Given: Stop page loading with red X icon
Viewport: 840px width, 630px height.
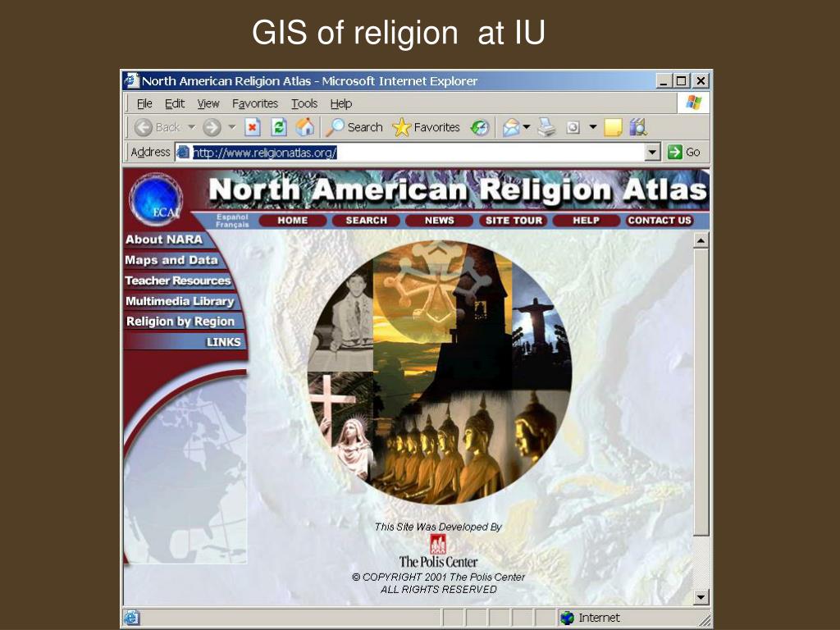Looking at the screenshot, I should [253, 127].
